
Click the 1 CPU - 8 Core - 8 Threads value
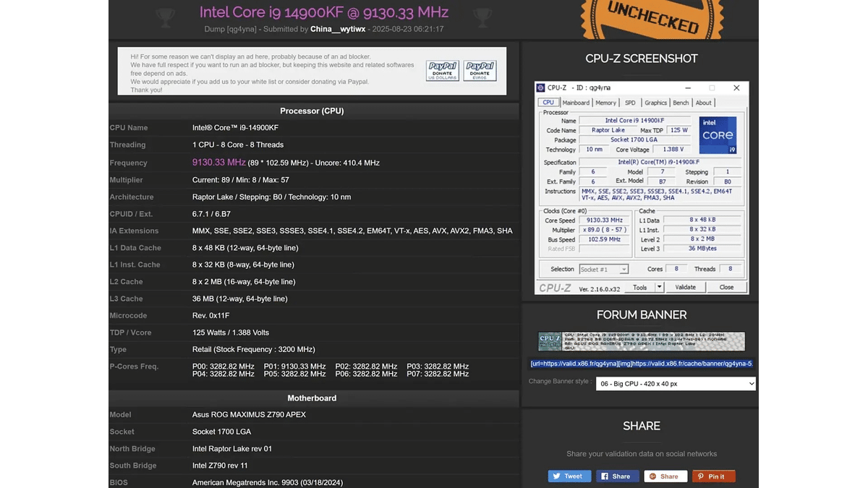(238, 145)
